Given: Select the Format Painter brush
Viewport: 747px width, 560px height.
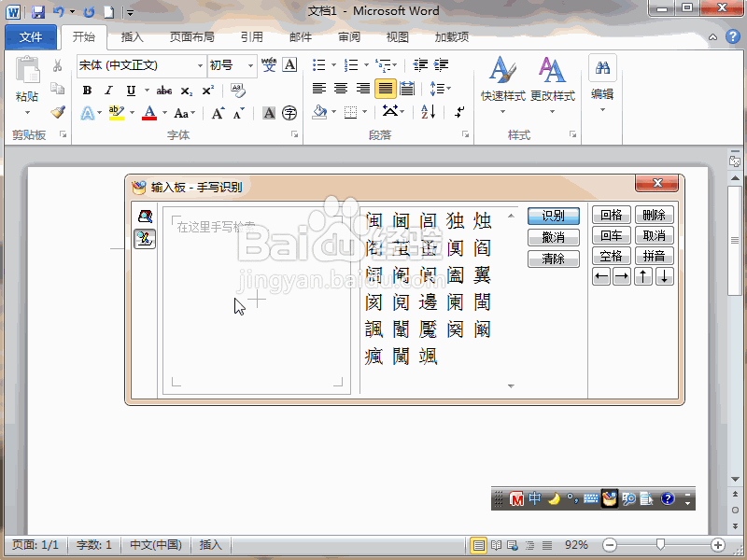Looking at the screenshot, I should pos(58,112).
